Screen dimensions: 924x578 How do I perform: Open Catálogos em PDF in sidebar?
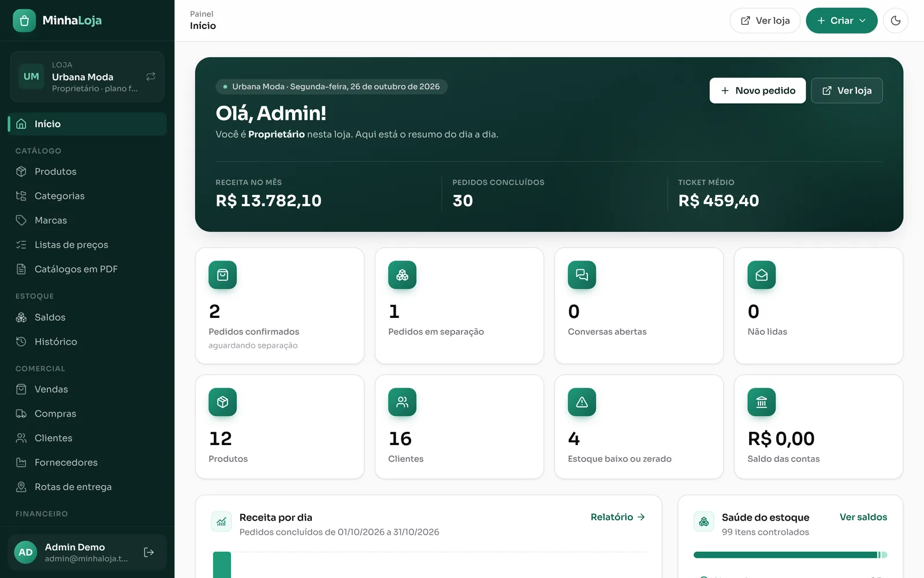tap(87, 269)
